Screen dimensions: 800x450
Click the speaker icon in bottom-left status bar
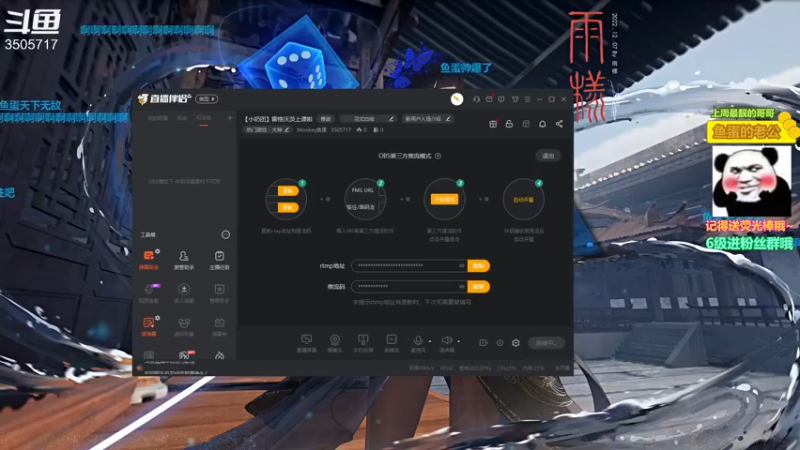tap(139, 368)
